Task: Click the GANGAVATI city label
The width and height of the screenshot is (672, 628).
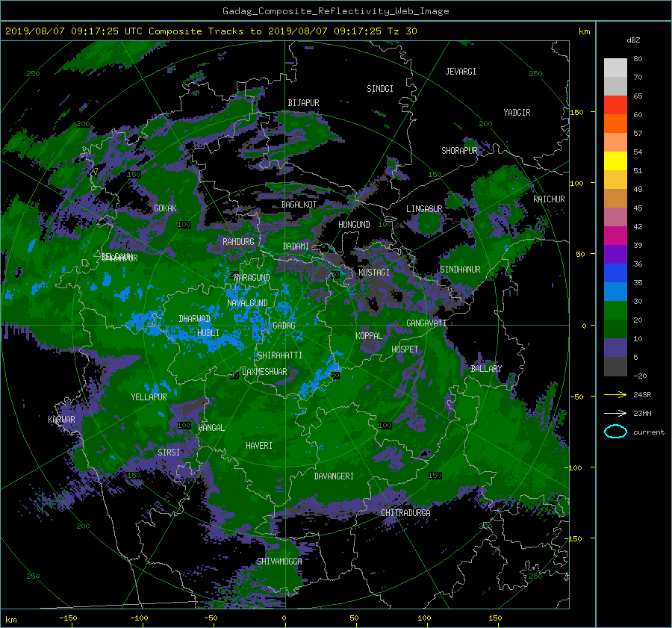Action: click(x=426, y=323)
